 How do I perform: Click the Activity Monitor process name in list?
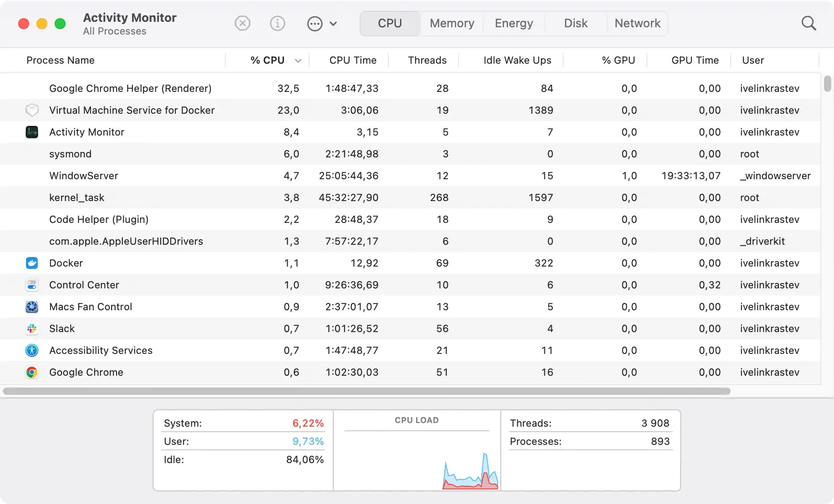86,132
